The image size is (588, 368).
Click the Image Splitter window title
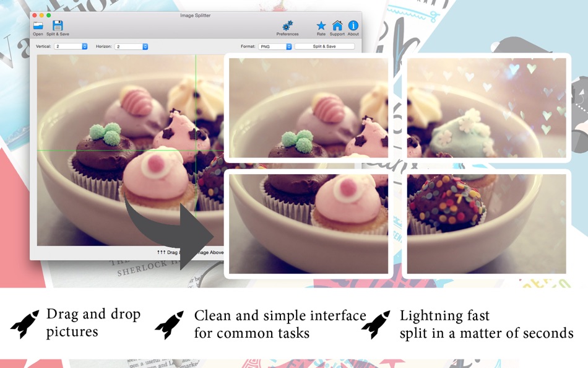(195, 15)
